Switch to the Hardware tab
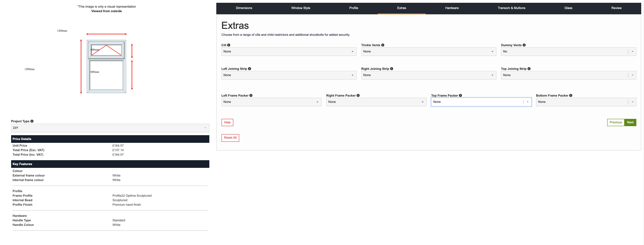644x245 pixels. point(452,8)
